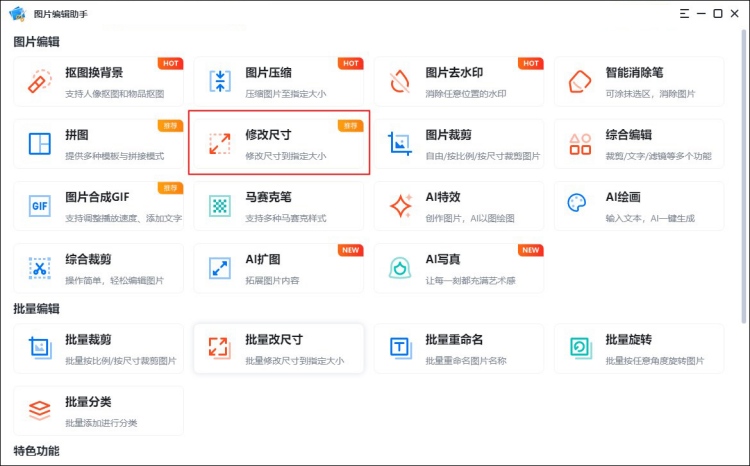750x466 pixels.
Task: Click the 综合裁剪 scissors icon
Action: 40,268
